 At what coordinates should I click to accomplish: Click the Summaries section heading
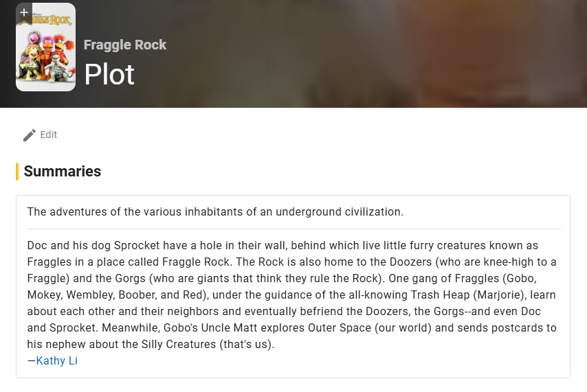[63, 172]
